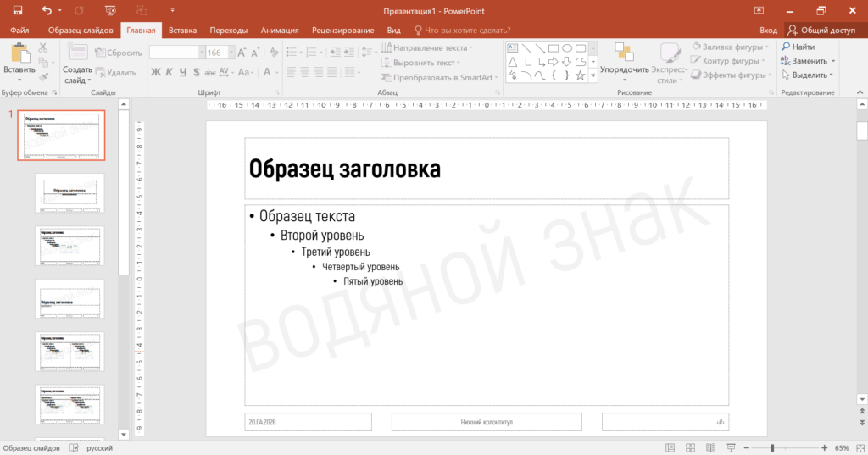Select the oval shape in gallery
This screenshot has height=455, width=868.
567,48
